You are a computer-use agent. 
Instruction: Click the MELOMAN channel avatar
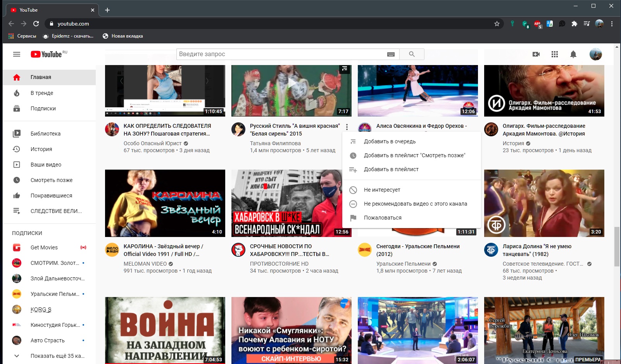pos(112,250)
